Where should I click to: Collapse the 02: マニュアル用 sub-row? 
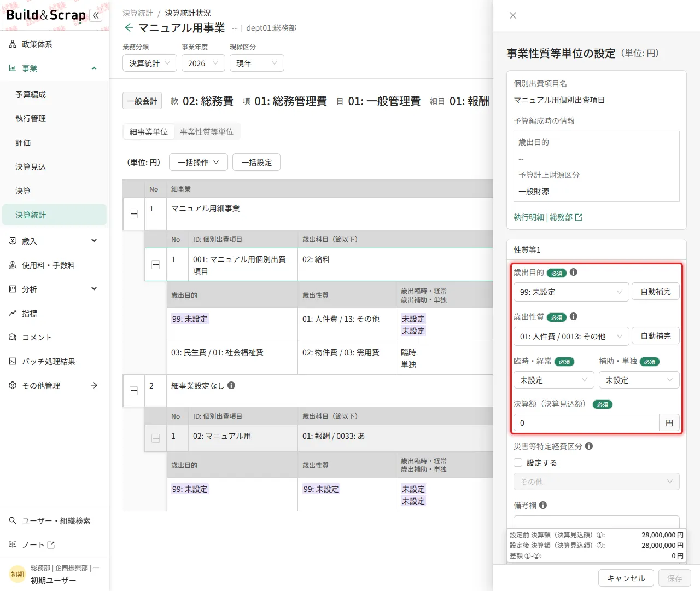click(155, 438)
